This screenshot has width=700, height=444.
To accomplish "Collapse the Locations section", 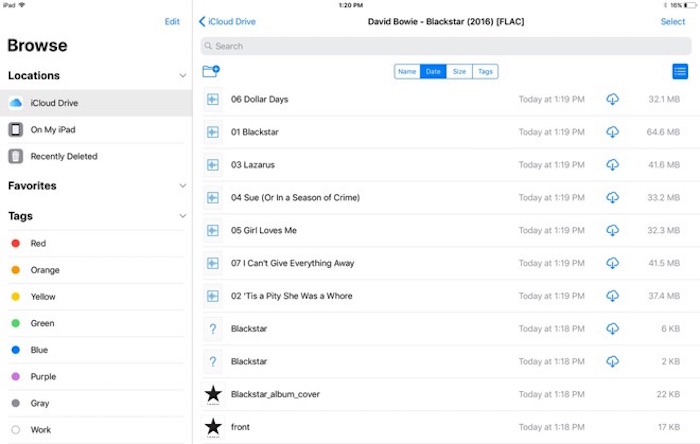I will coord(183,75).
